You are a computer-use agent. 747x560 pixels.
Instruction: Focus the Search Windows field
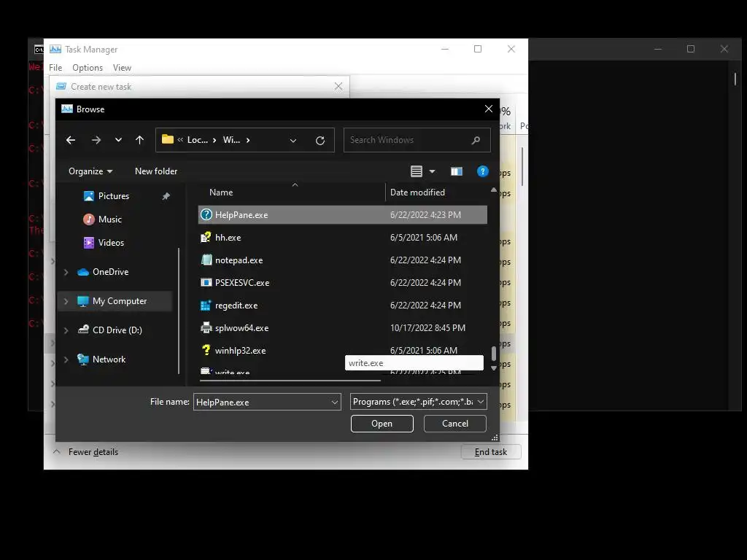pos(417,140)
